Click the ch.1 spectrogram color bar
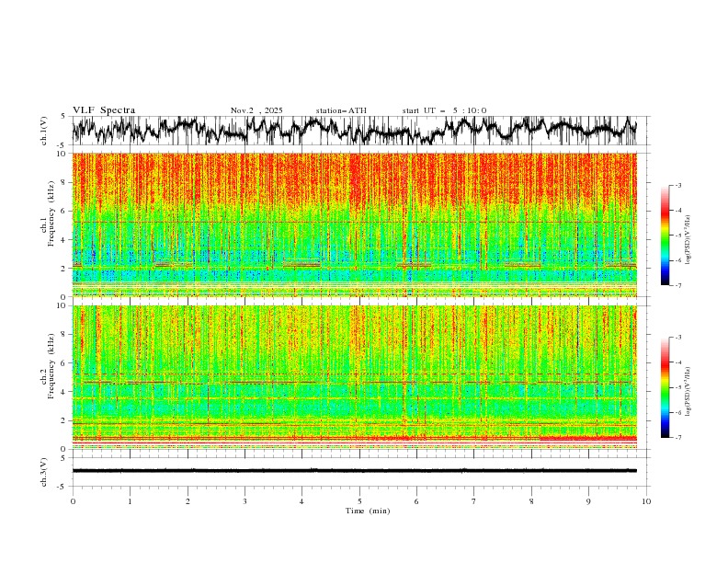The image size is (728, 563). tap(665, 235)
